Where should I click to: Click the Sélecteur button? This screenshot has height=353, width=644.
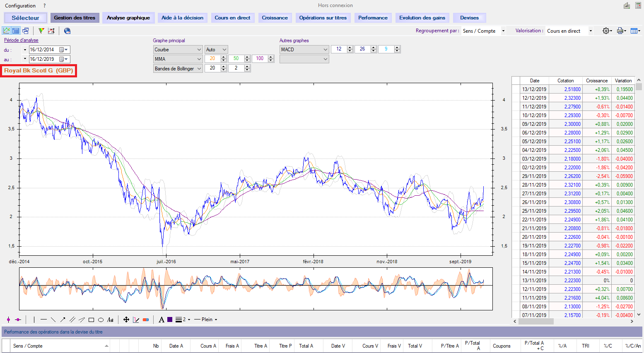[x=25, y=18]
